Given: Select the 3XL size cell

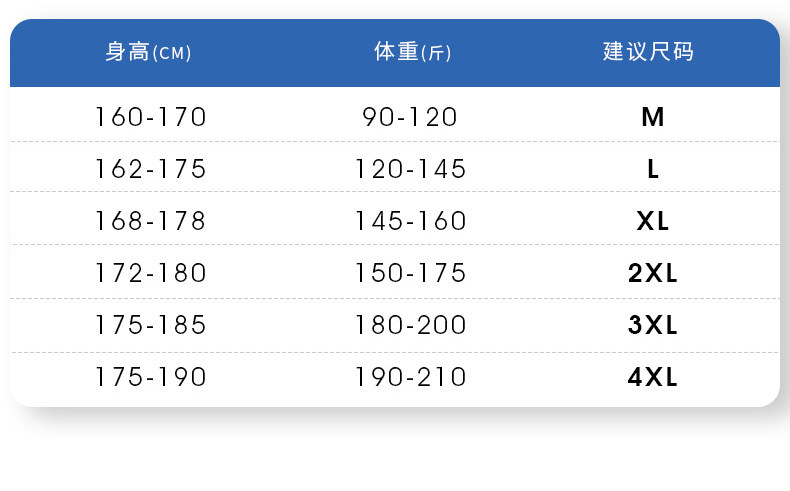Looking at the screenshot, I should (653, 325).
